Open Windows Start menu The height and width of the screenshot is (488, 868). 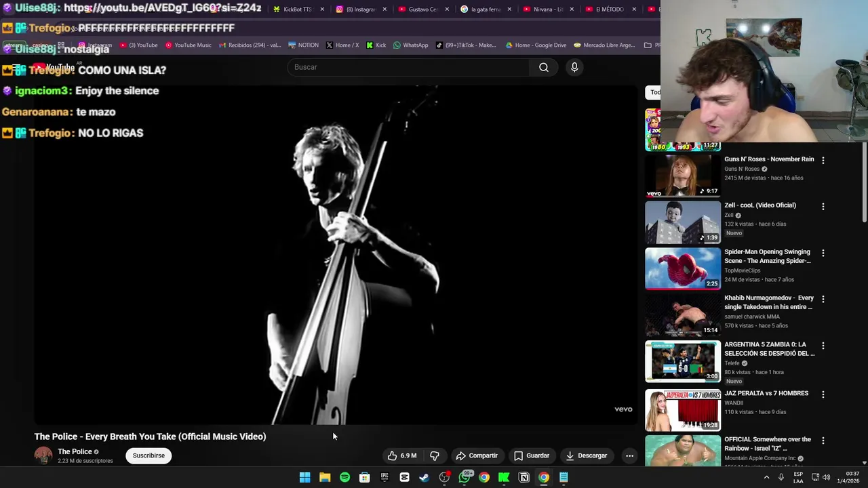305,477
